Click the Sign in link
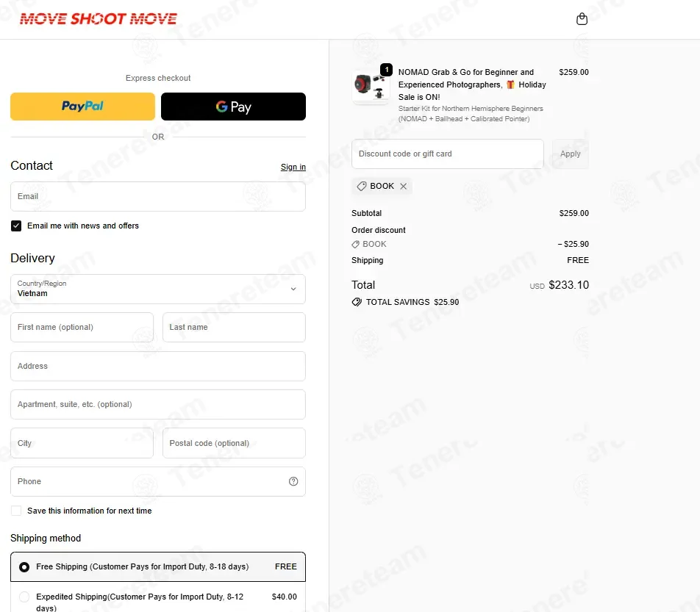Viewport: 700px width, 612px height. pyautogui.click(x=293, y=167)
